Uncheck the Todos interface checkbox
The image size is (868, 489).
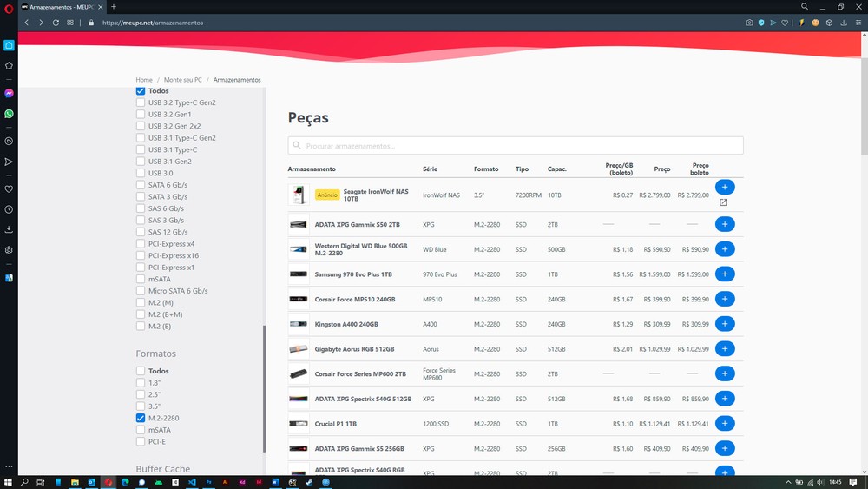coord(141,91)
